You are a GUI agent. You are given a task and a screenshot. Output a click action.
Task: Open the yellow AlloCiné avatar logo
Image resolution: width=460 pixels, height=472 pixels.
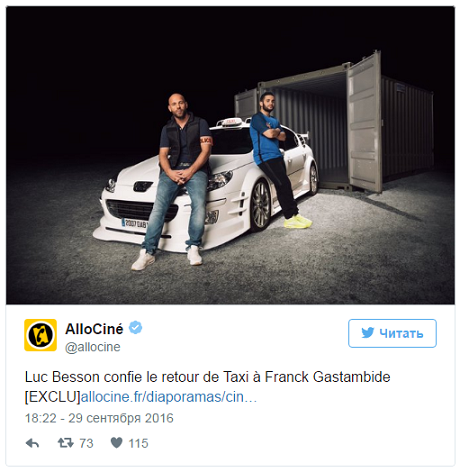pos(40,335)
